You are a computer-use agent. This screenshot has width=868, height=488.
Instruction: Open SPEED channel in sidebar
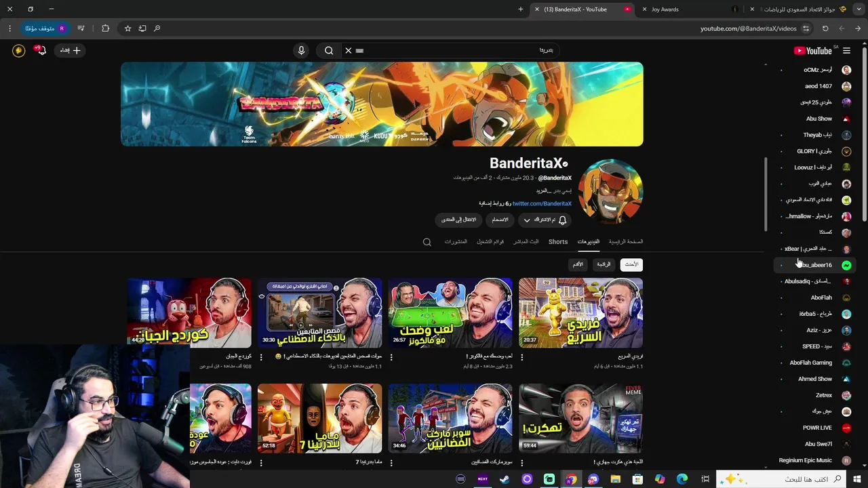pos(816,346)
